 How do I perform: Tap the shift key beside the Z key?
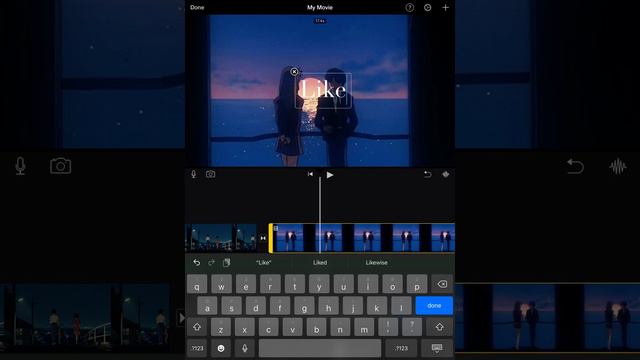(x=197, y=327)
